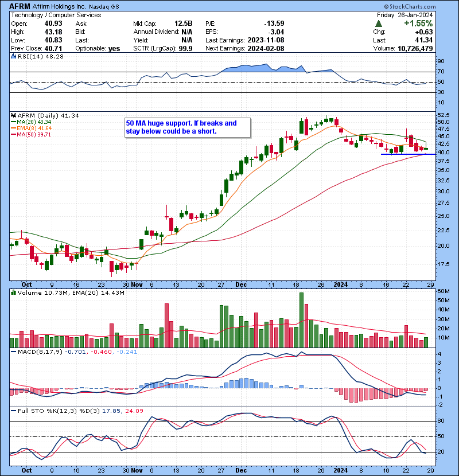This screenshot has height=476, width=459.
Task: Click the Chg value +0.63
Action: tap(424, 32)
